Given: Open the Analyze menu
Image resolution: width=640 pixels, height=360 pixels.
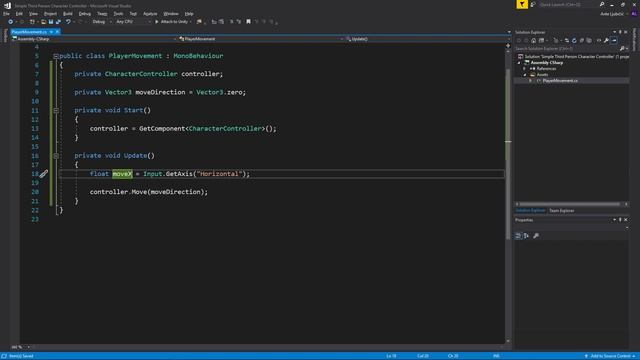Looking at the screenshot, I should (x=150, y=14).
